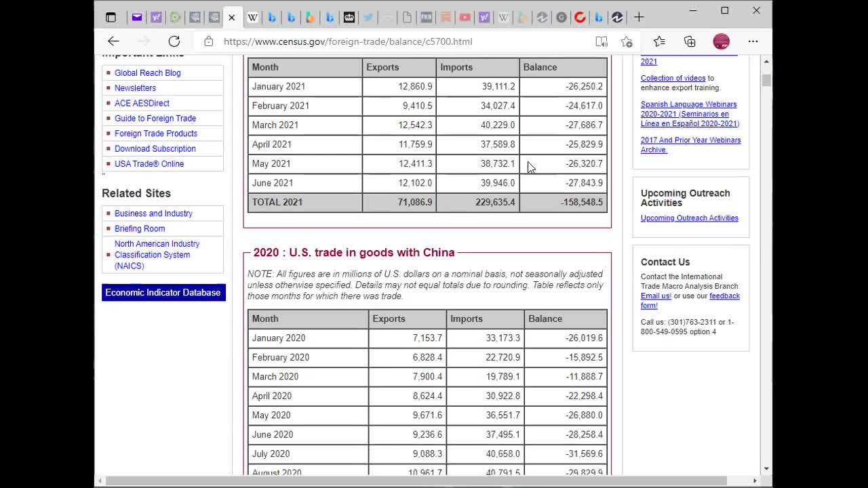This screenshot has width=868, height=488.
Task: Open Business and Industry link
Action: 153,213
